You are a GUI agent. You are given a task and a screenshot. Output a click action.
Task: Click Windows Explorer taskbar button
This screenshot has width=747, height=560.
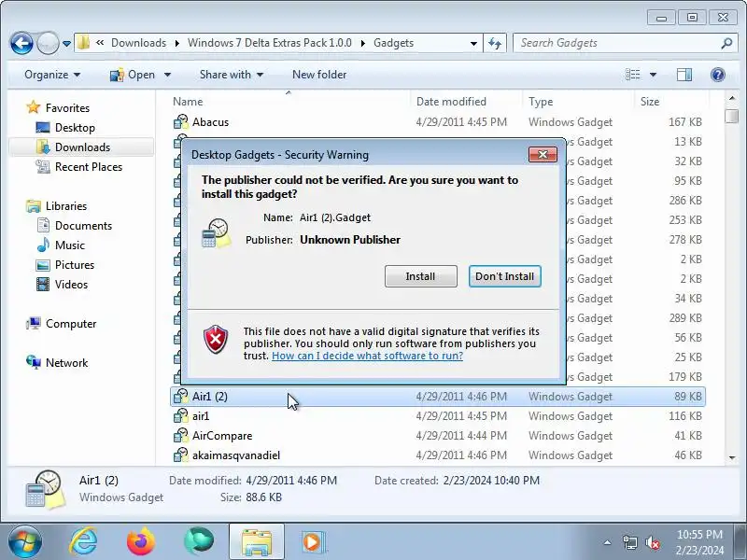tap(256, 542)
